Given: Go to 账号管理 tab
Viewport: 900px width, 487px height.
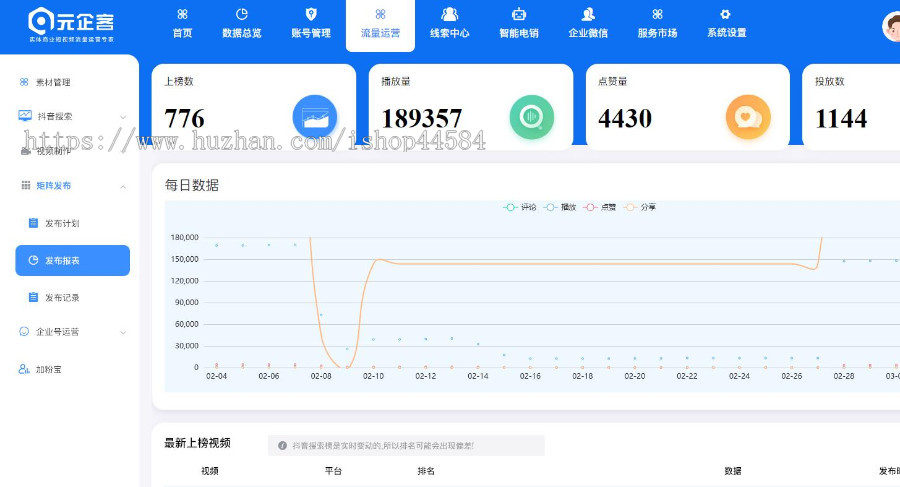Looking at the screenshot, I should pyautogui.click(x=311, y=24).
